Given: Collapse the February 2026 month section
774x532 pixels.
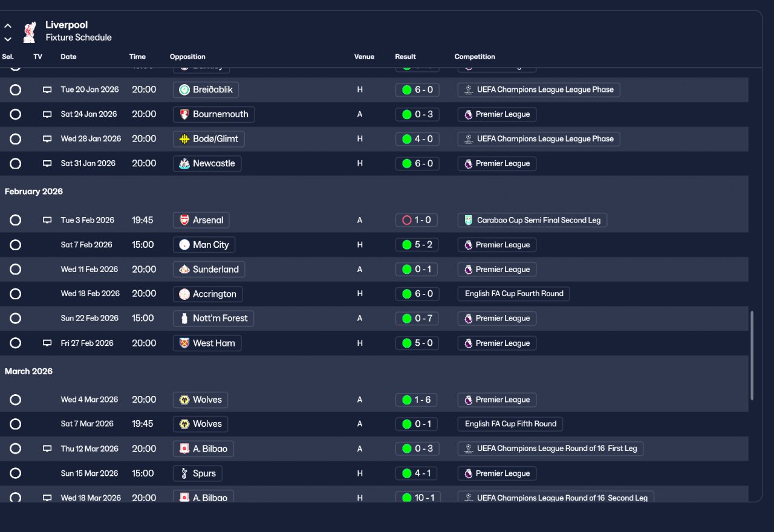Looking at the screenshot, I should click(x=34, y=192).
